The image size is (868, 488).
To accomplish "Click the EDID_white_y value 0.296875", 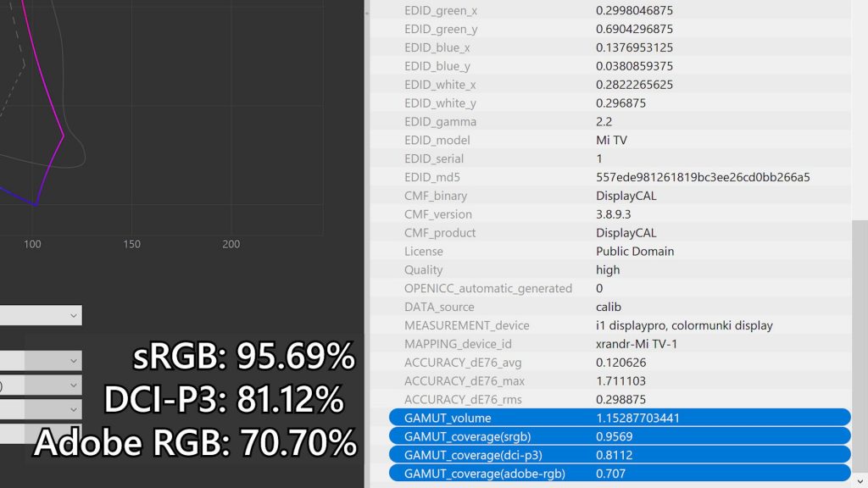I will pos(620,103).
